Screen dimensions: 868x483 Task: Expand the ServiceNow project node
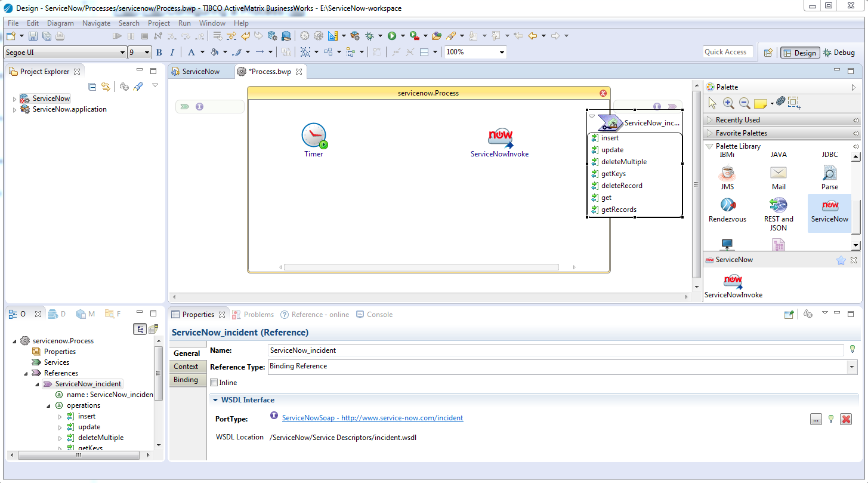[15, 99]
